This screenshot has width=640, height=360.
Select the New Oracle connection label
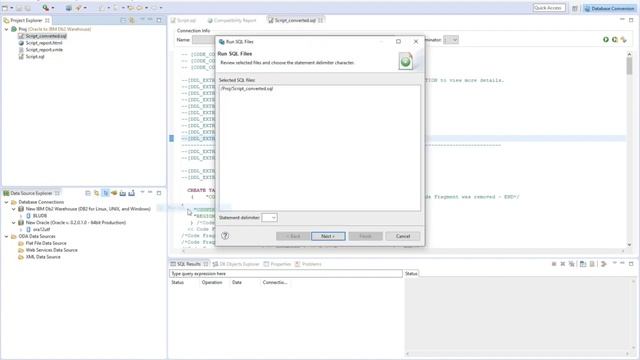click(x=76, y=223)
